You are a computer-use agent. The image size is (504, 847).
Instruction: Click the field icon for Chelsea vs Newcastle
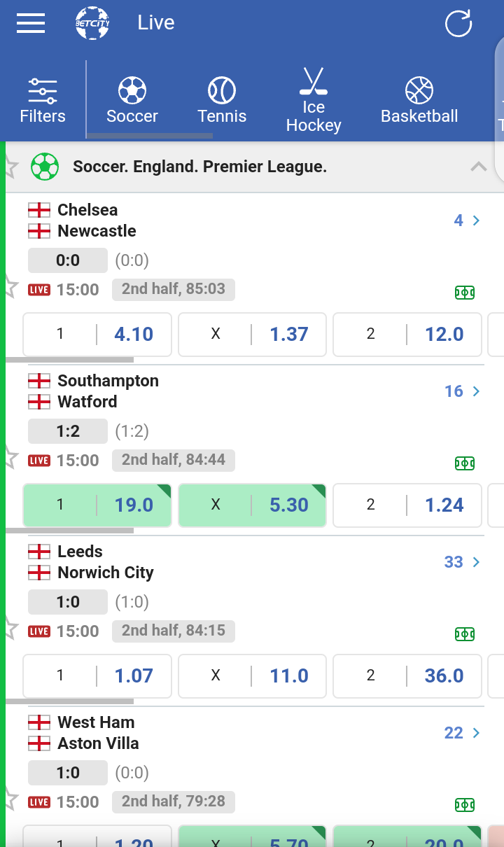point(465,292)
